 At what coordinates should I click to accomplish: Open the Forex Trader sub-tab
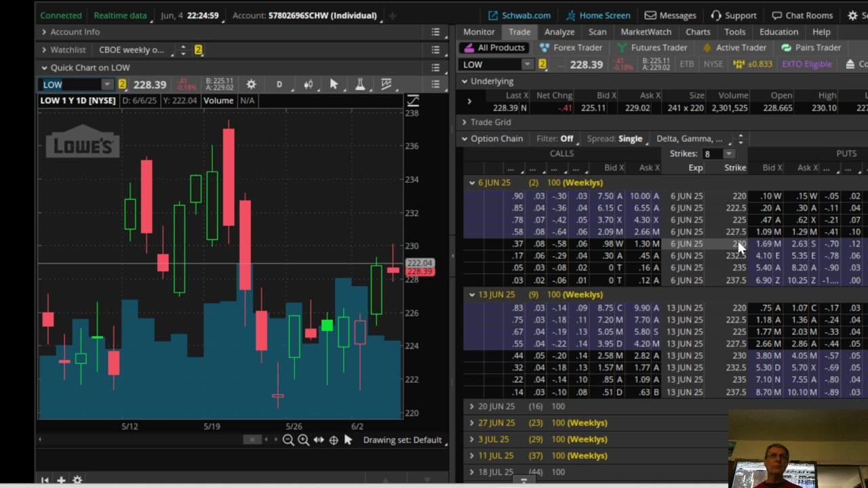[571, 47]
